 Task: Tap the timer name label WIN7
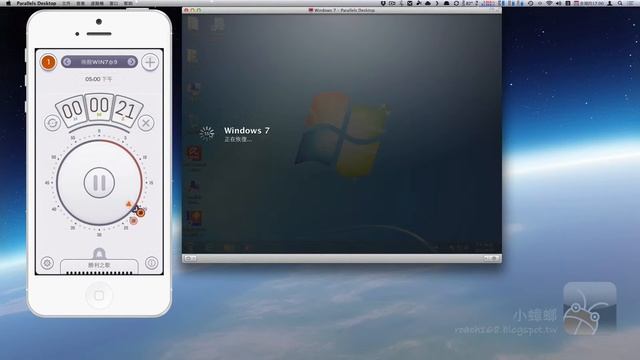[x=99, y=62]
